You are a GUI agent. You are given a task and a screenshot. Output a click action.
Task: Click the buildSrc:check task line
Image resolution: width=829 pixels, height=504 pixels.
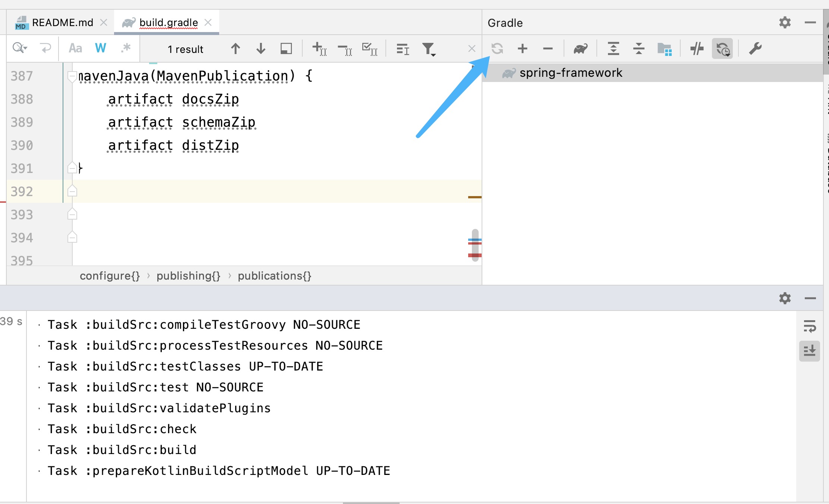pos(122,429)
